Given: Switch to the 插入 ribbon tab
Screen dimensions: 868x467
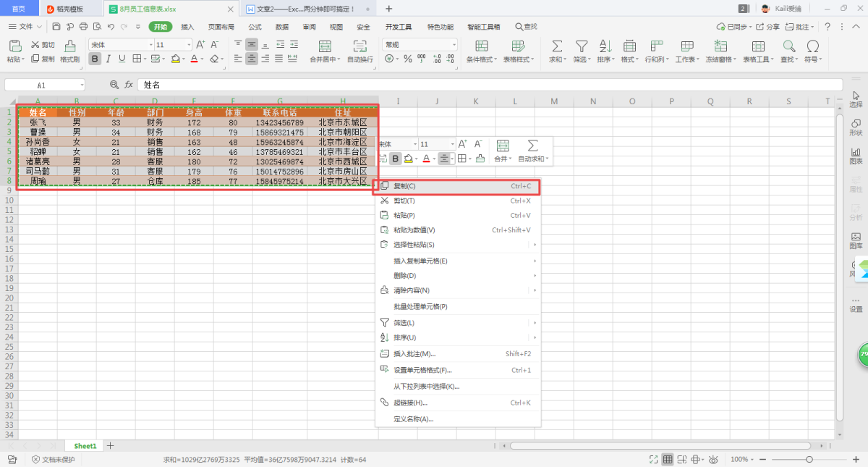Looking at the screenshot, I should pos(187,27).
